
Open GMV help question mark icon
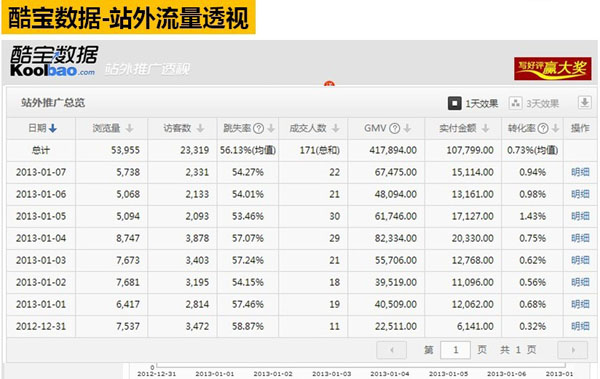tap(395, 129)
